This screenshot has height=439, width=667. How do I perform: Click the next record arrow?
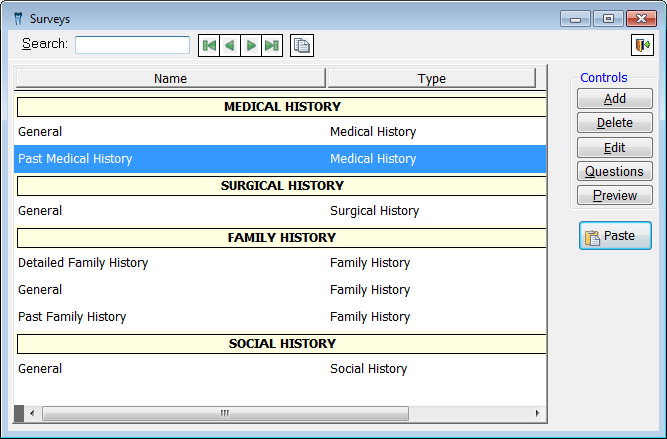251,45
